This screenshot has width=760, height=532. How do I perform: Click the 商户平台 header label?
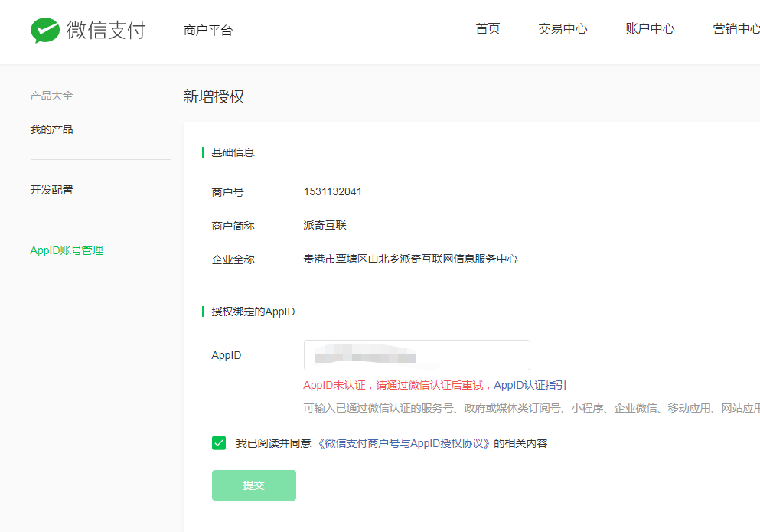tap(208, 31)
